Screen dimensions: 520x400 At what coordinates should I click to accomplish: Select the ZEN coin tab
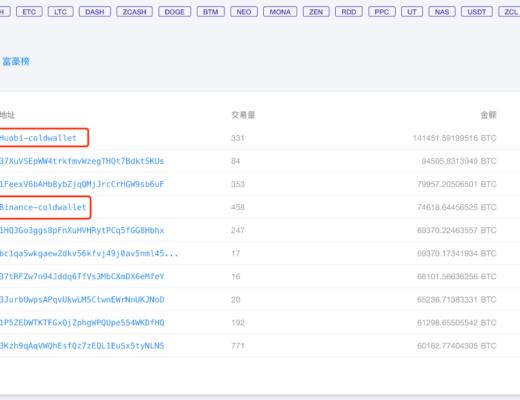(316, 12)
